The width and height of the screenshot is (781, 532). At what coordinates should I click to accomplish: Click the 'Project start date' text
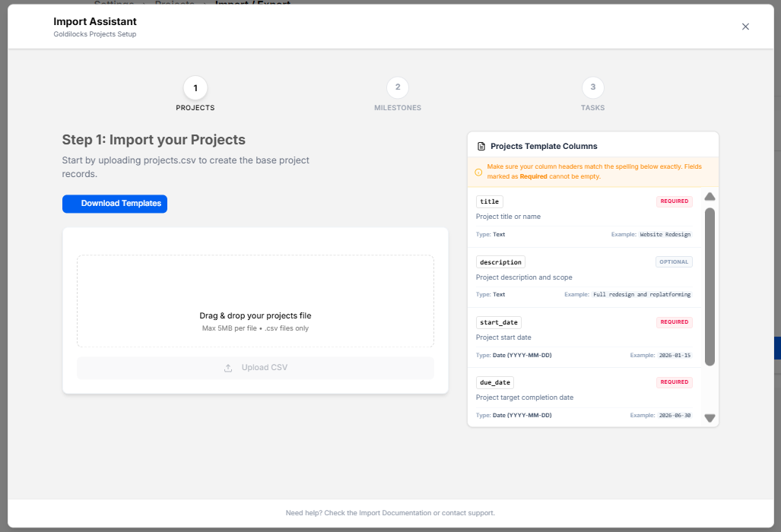(503, 337)
